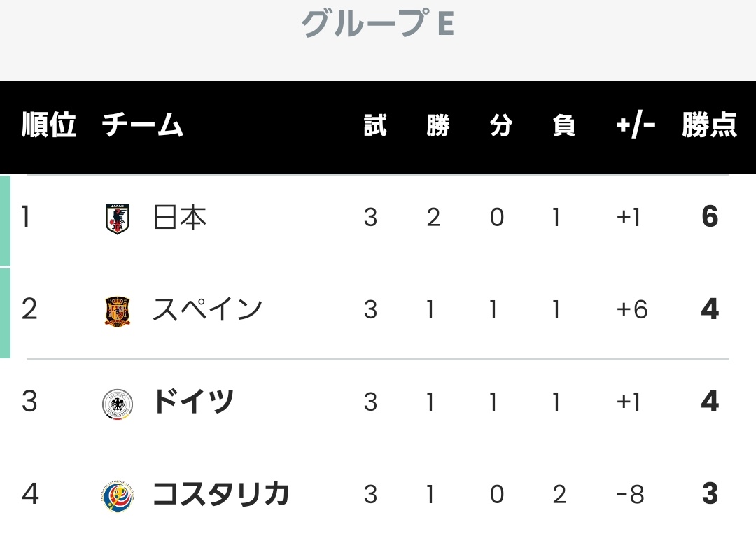This screenshot has height=536, width=756.
Task: Click the Costa Rica team crest icon
Action: (118, 496)
